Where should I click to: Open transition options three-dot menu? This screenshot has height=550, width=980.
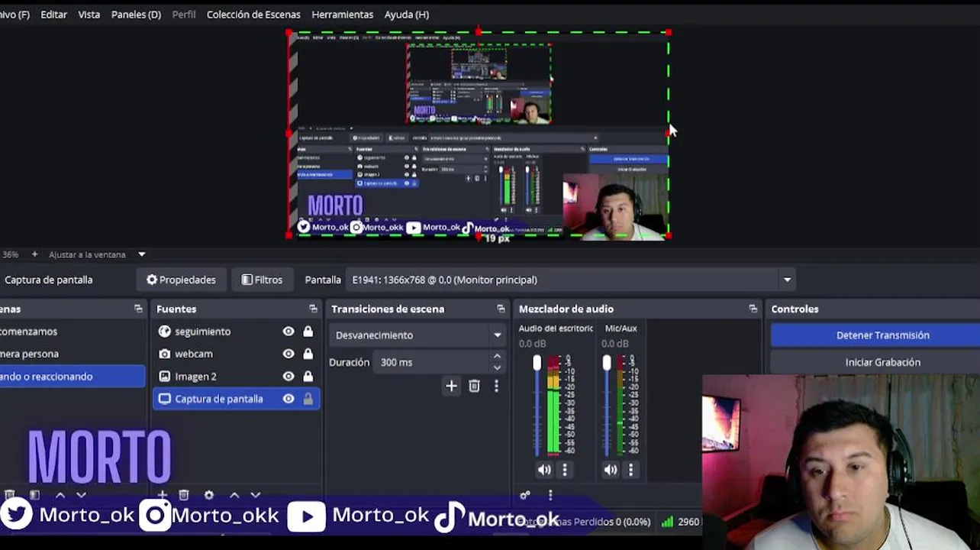[x=496, y=387]
